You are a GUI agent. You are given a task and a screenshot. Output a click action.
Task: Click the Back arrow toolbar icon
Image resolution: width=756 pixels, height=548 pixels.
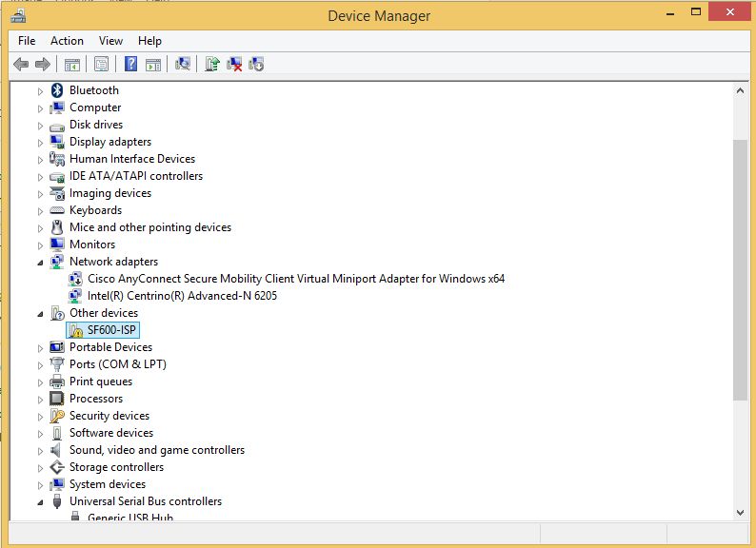pyautogui.click(x=20, y=64)
